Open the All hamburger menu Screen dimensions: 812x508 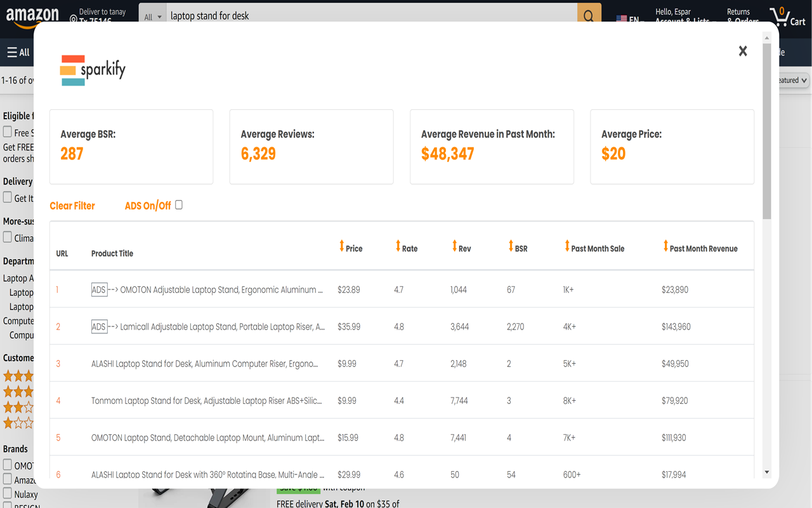click(x=18, y=52)
